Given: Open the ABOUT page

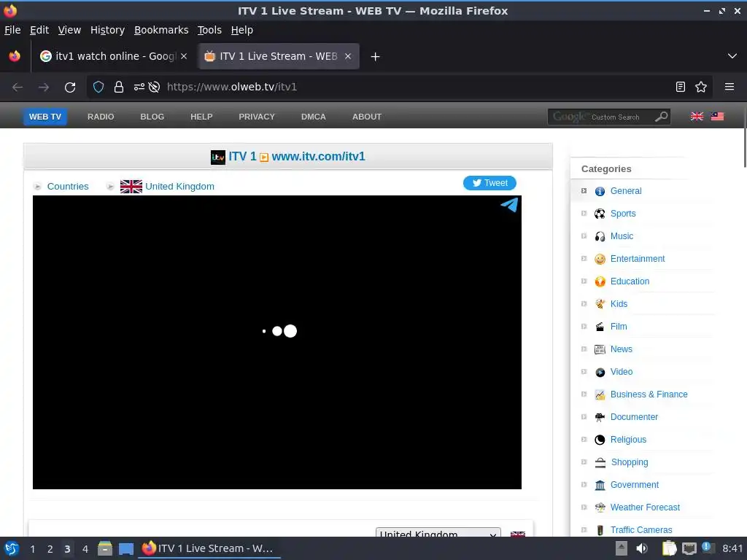Looking at the screenshot, I should (366, 117).
